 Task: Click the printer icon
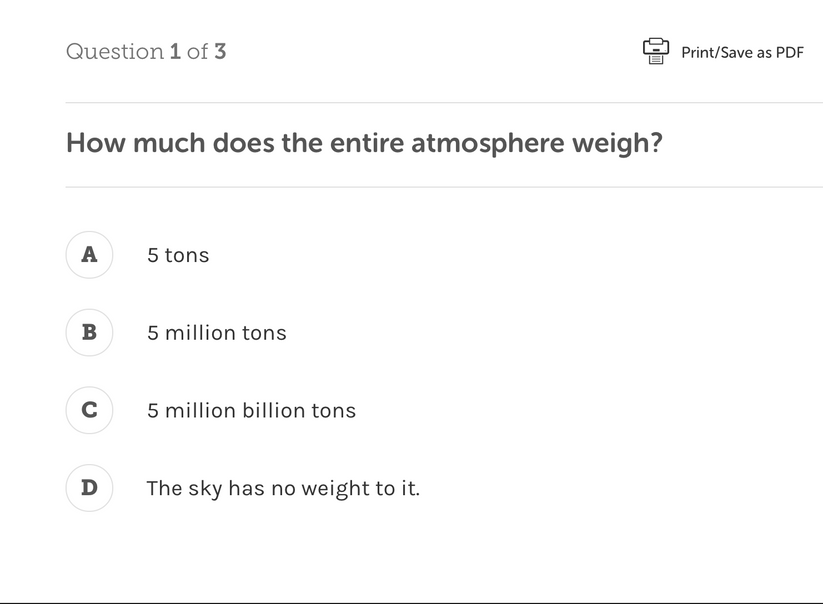(655, 51)
